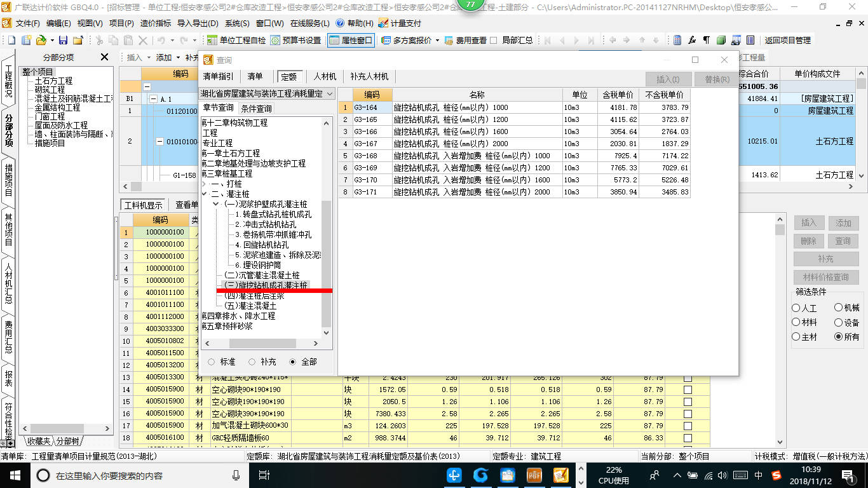Open the PDF app in taskbar
Screen dimensions: 868x488
click(534, 475)
